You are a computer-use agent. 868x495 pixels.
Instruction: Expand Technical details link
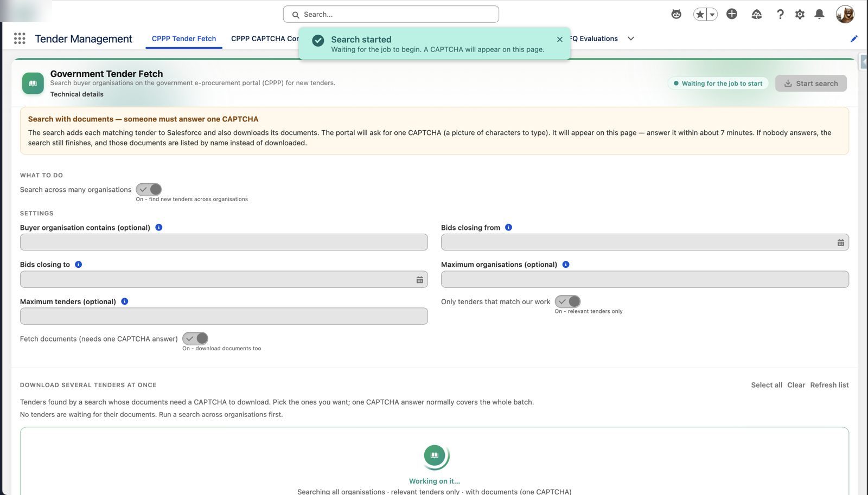[x=77, y=94]
